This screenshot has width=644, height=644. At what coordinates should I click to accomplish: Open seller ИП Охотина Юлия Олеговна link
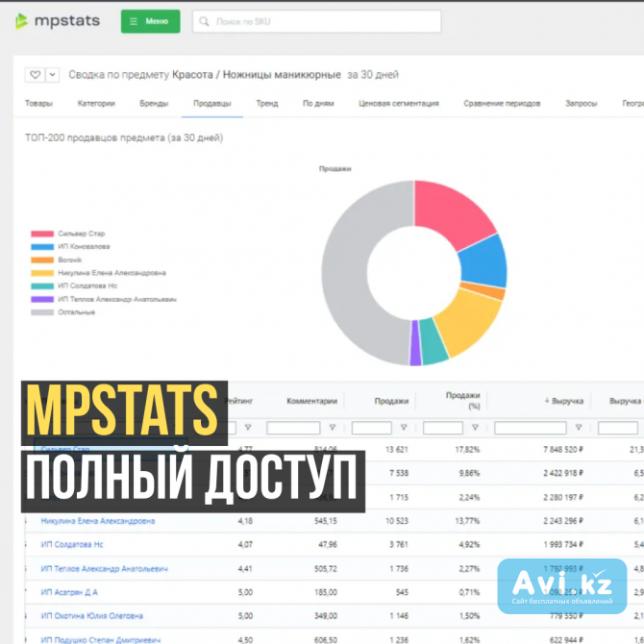[x=91, y=616]
